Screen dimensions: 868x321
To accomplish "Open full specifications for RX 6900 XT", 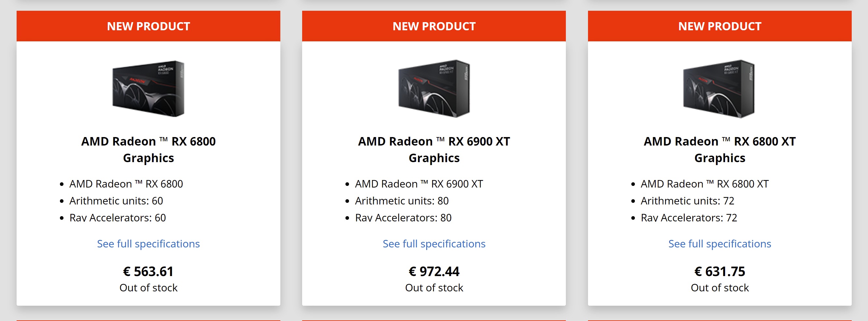I will tap(434, 244).
